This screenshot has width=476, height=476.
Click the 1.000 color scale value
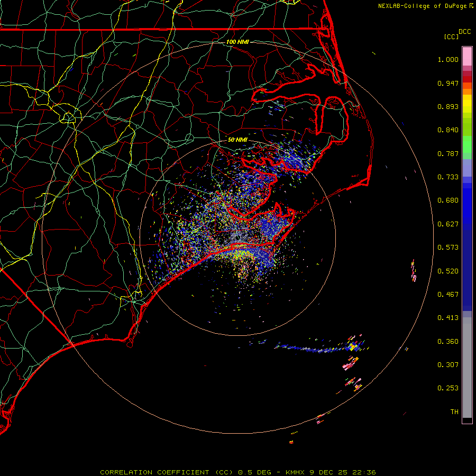pyautogui.click(x=448, y=59)
